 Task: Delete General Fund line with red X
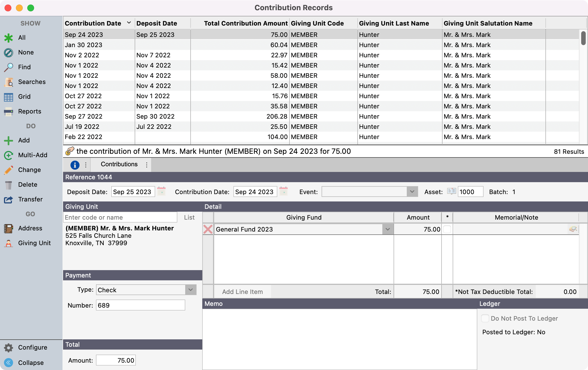[x=208, y=229]
